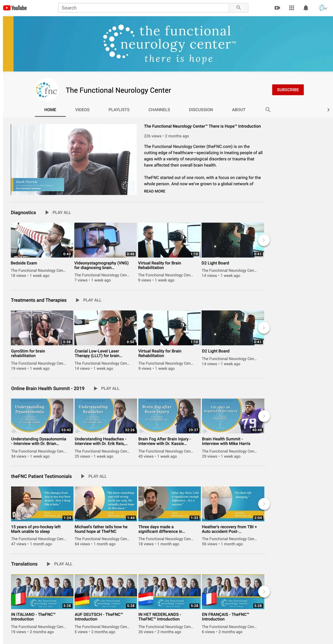The image size is (333, 644).
Task: Click the channel name 'The Functional Neurology Center' heading
Action: (x=118, y=90)
